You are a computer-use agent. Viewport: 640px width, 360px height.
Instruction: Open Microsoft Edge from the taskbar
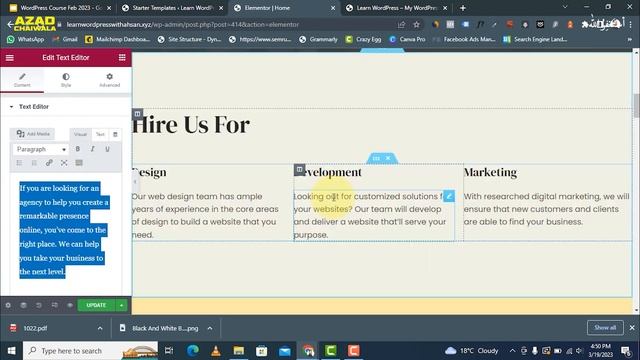coord(193,351)
